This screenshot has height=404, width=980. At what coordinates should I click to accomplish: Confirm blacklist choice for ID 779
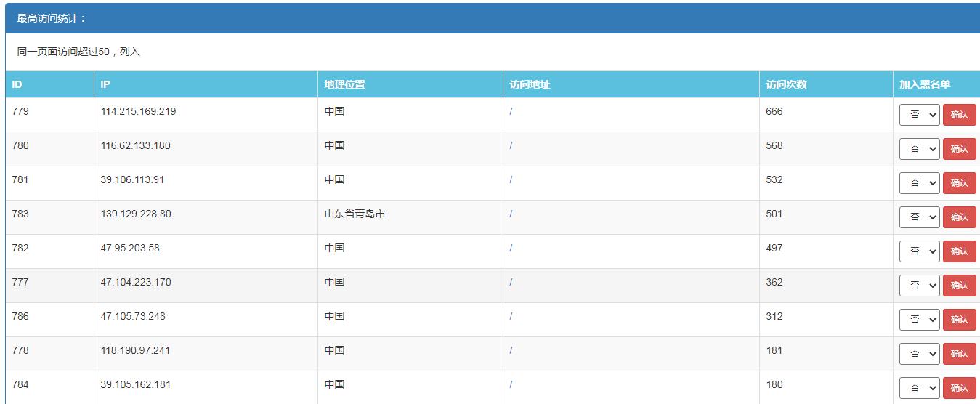coord(959,115)
